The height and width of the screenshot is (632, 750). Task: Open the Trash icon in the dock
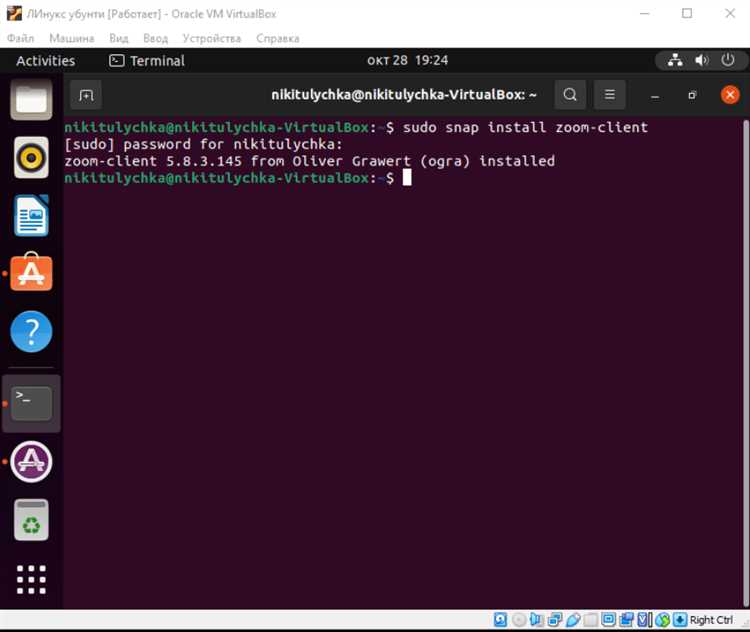pos(31,520)
